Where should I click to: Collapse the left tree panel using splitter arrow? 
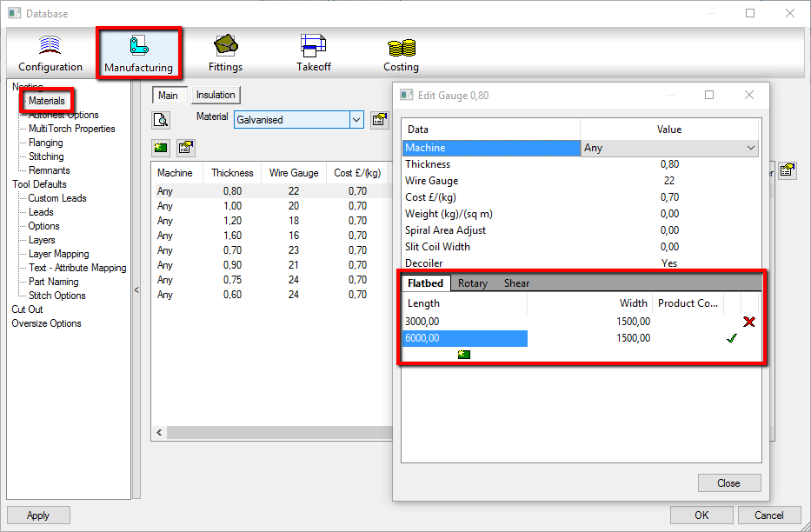[x=136, y=290]
